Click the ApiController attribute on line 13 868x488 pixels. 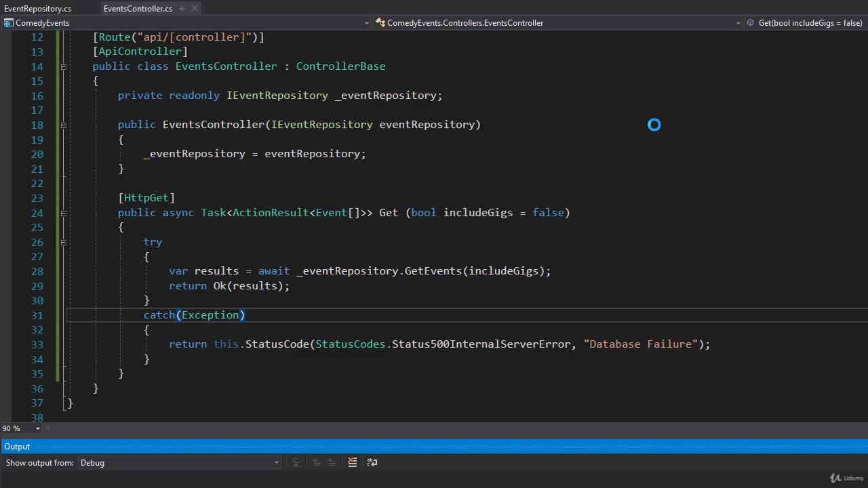point(140,52)
